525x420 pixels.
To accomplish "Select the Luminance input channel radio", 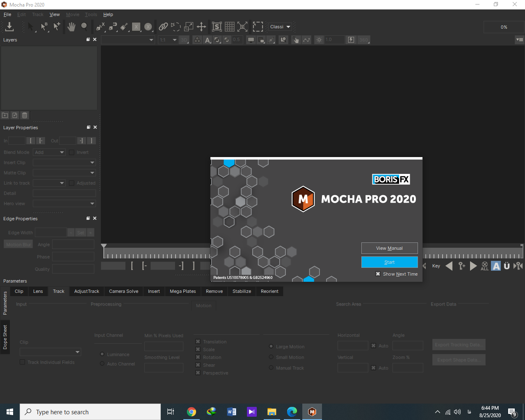I will [x=102, y=354].
